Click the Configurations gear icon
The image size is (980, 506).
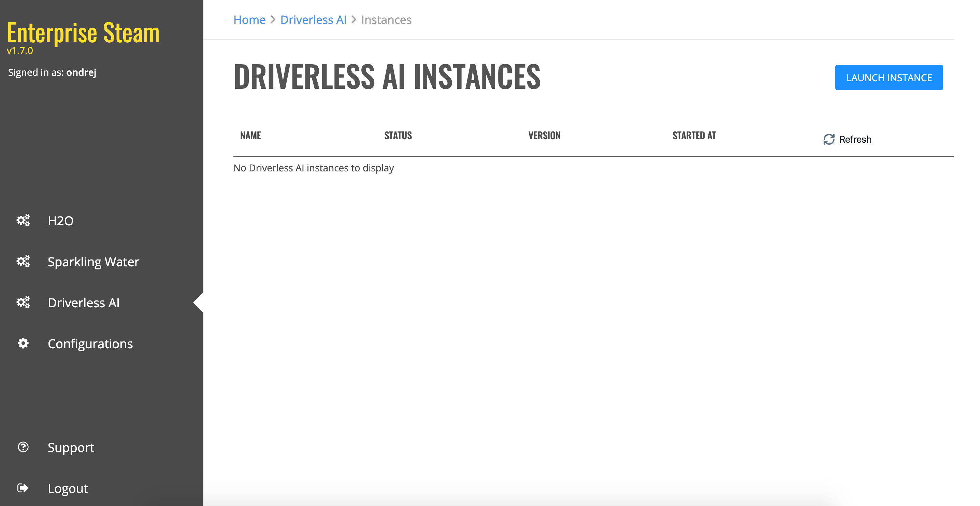[23, 343]
